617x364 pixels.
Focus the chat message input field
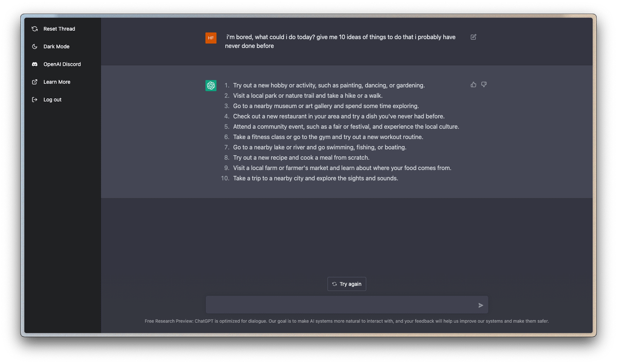340,305
